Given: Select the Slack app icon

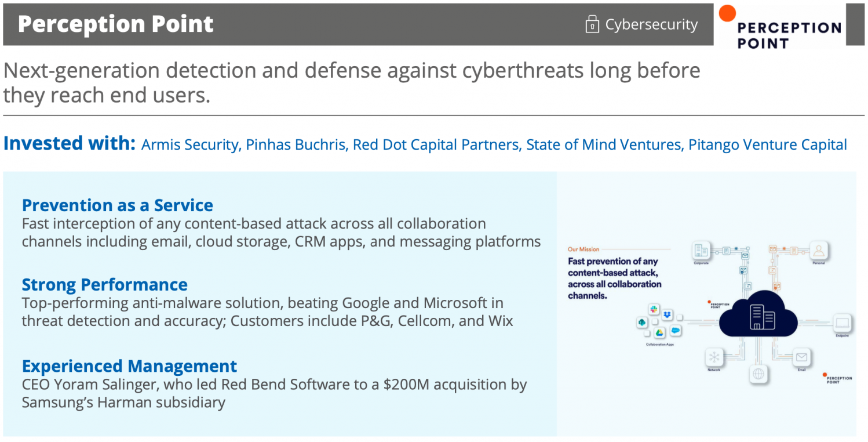Looking at the screenshot, I should 654,310.
